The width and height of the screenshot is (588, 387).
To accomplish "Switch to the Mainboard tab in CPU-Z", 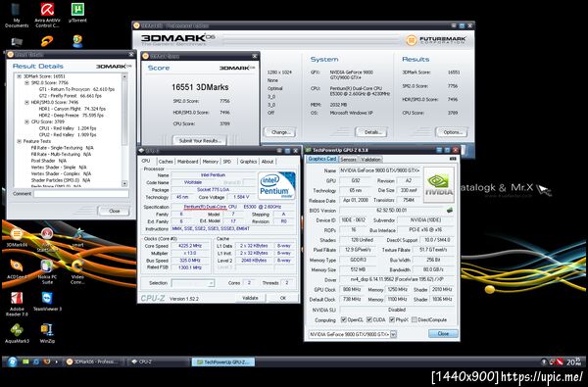I will coord(187,162).
